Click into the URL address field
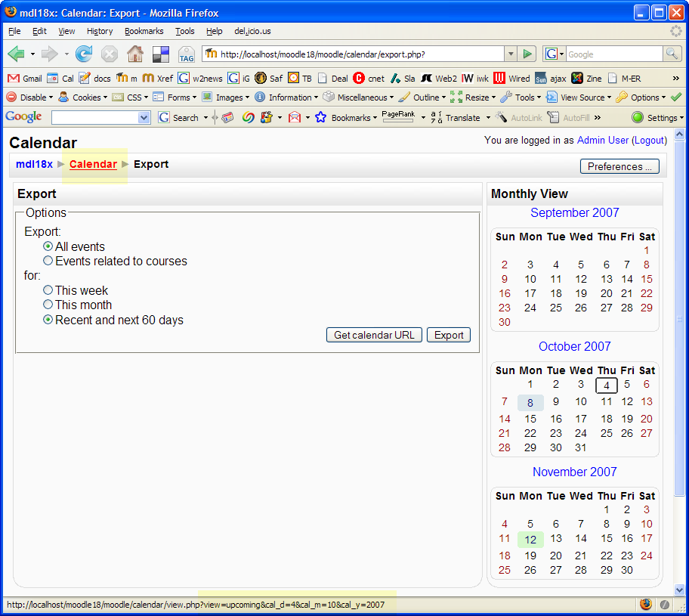Image resolution: width=689 pixels, height=616 pixels. click(354, 54)
